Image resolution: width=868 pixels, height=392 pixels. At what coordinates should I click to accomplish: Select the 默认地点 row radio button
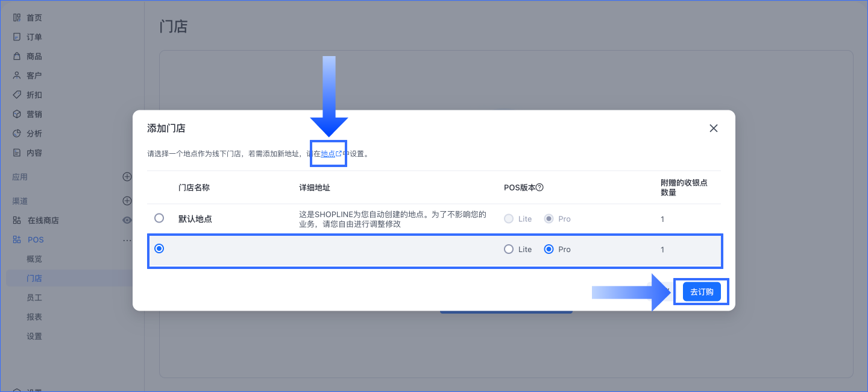click(159, 218)
